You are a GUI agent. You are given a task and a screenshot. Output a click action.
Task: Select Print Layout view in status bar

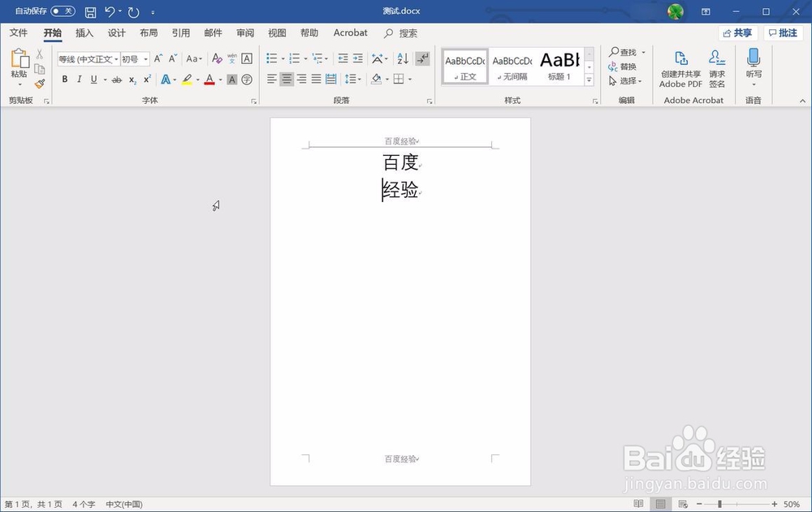(x=661, y=504)
